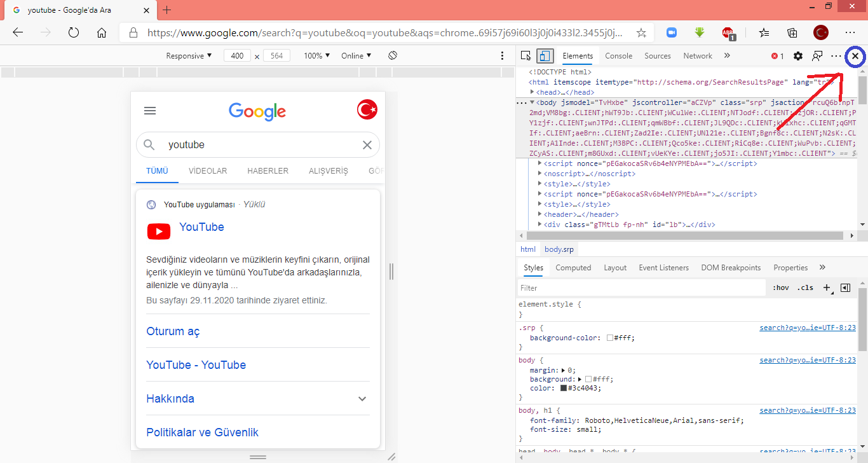
Task: Toggle the :hov element state panel
Action: click(x=781, y=287)
